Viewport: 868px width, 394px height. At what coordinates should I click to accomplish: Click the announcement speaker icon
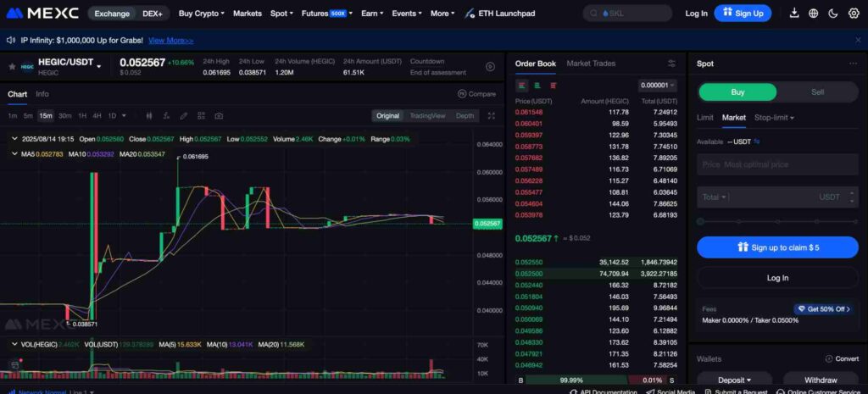pyautogui.click(x=10, y=41)
